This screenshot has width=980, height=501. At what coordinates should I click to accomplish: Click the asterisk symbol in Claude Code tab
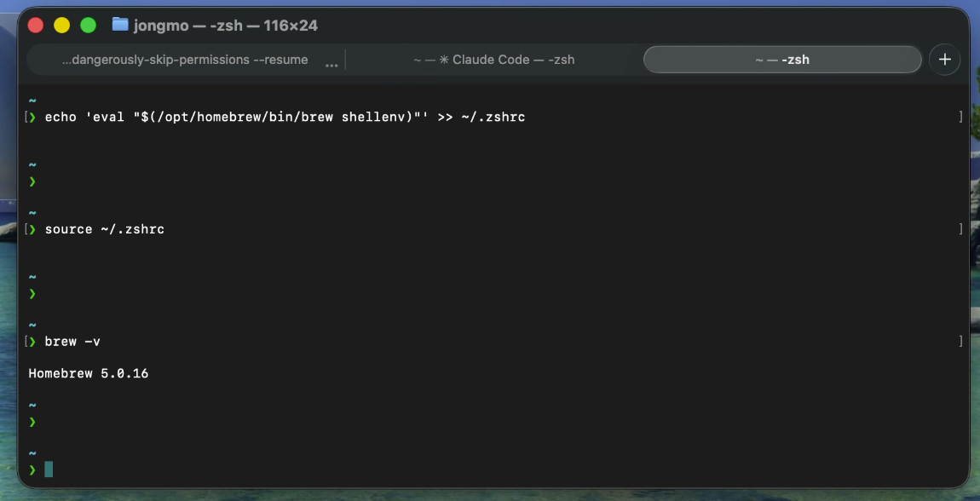(x=443, y=60)
